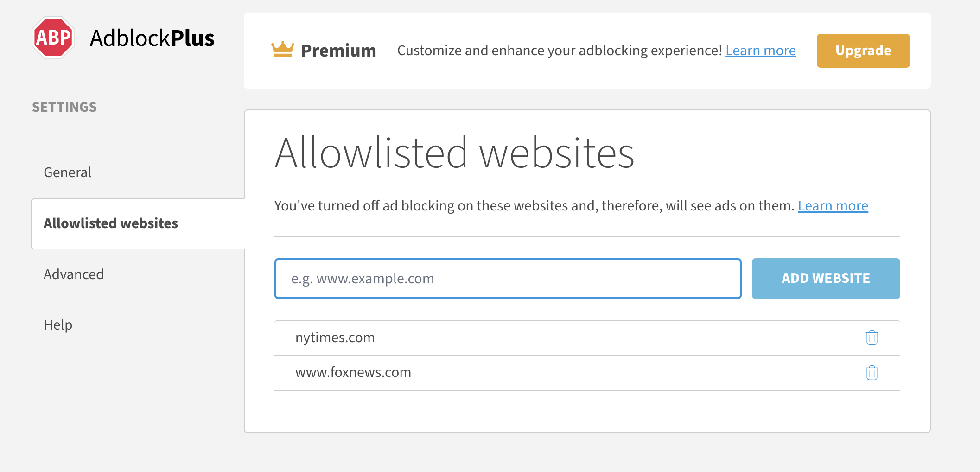Click the Allowlisted websites page heading
The image size is (980, 472).
tap(454, 153)
